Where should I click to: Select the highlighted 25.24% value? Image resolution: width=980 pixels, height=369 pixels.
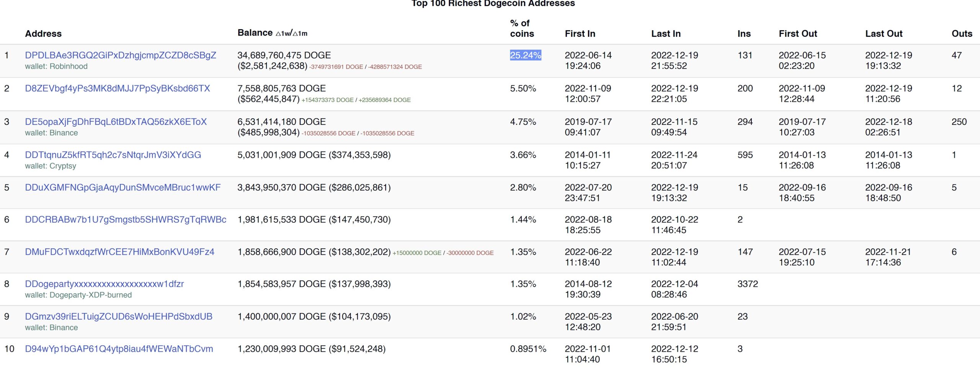525,55
